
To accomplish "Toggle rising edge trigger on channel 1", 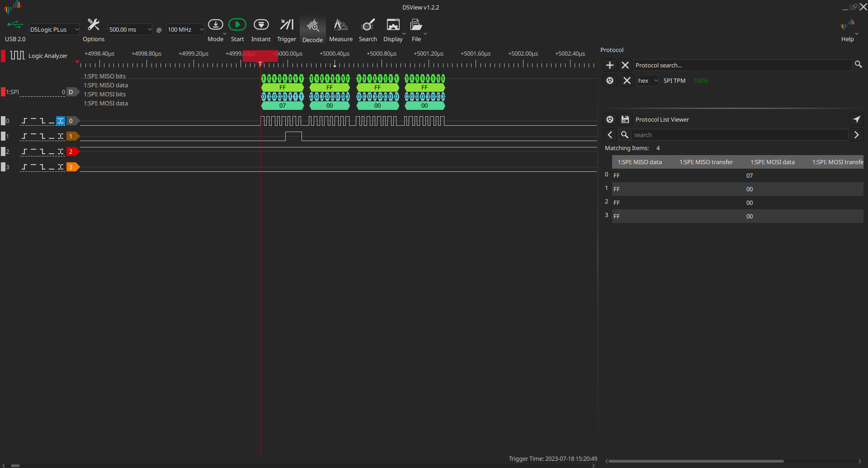I will click(x=24, y=136).
